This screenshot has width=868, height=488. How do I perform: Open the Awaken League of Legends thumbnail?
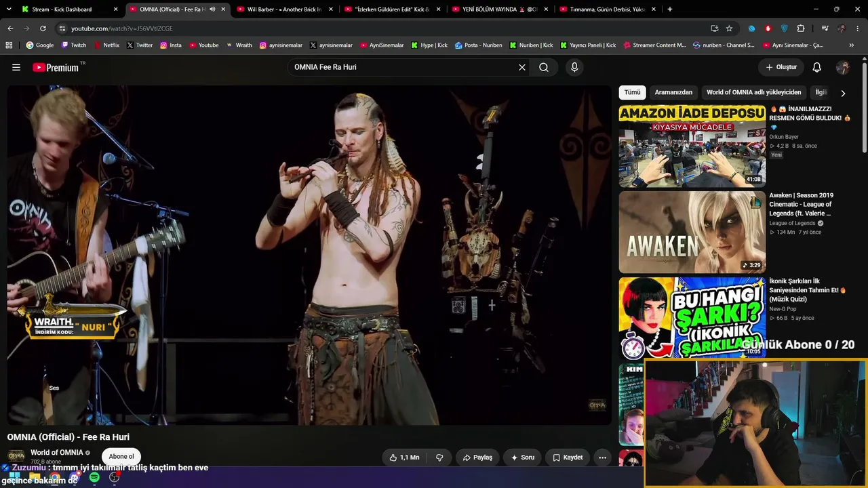(x=692, y=232)
